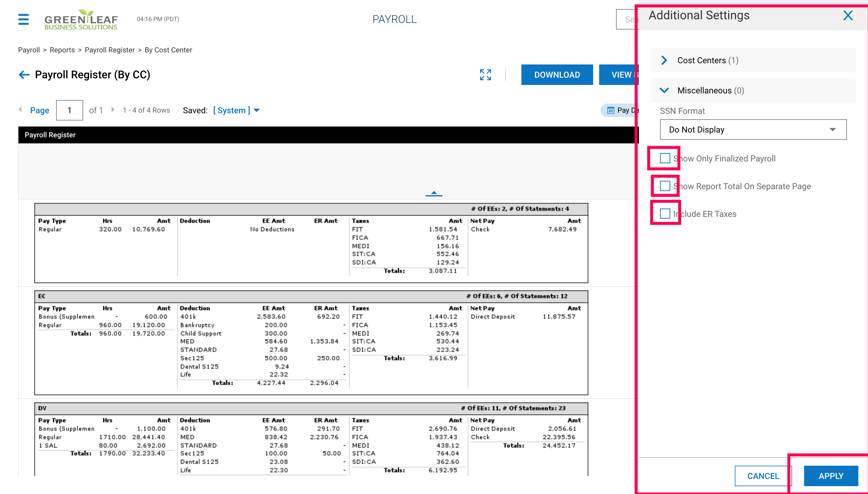Click the back arrow beside Payroll Register
Viewport: 868px width, 494px height.
click(24, 75)
